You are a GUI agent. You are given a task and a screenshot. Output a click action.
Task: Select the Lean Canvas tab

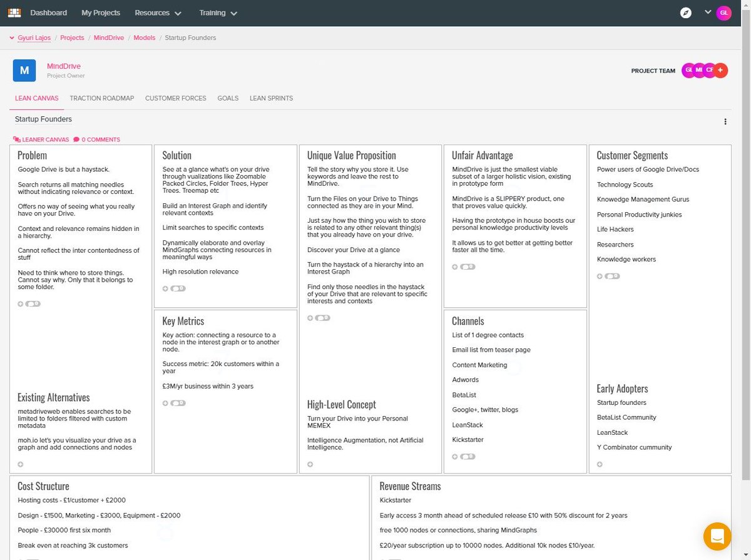pyautogui.click(x=37, y=98)
